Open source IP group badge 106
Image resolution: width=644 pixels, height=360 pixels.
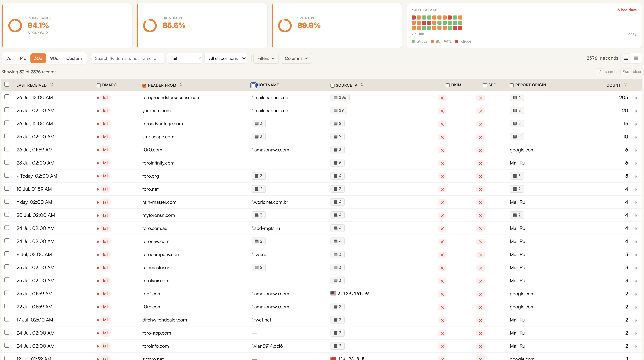pos(340,97)
